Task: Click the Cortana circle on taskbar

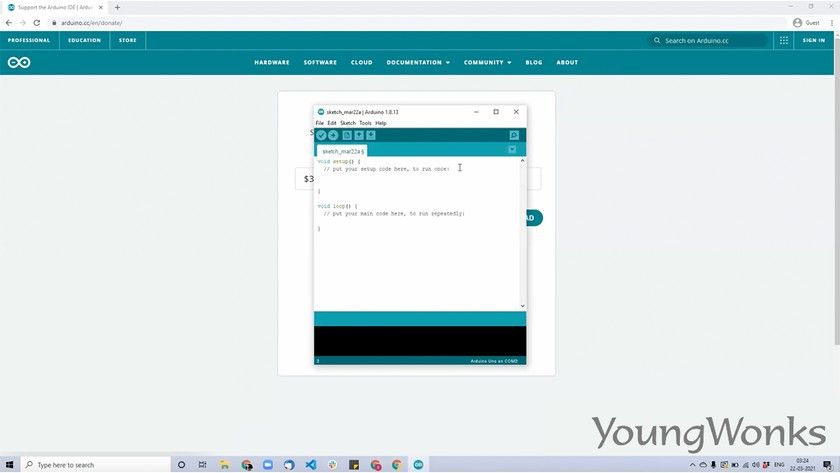Action: pyautogui.click(x=181, y=464)
